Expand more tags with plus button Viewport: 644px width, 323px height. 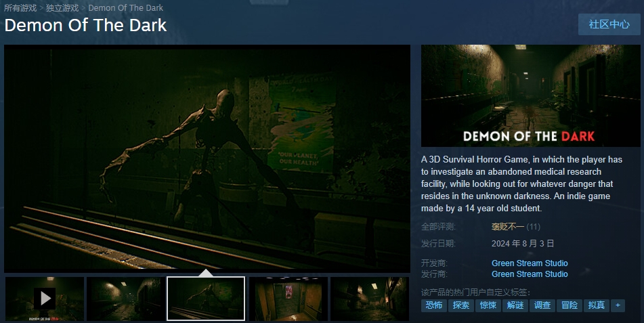point(618,305)
